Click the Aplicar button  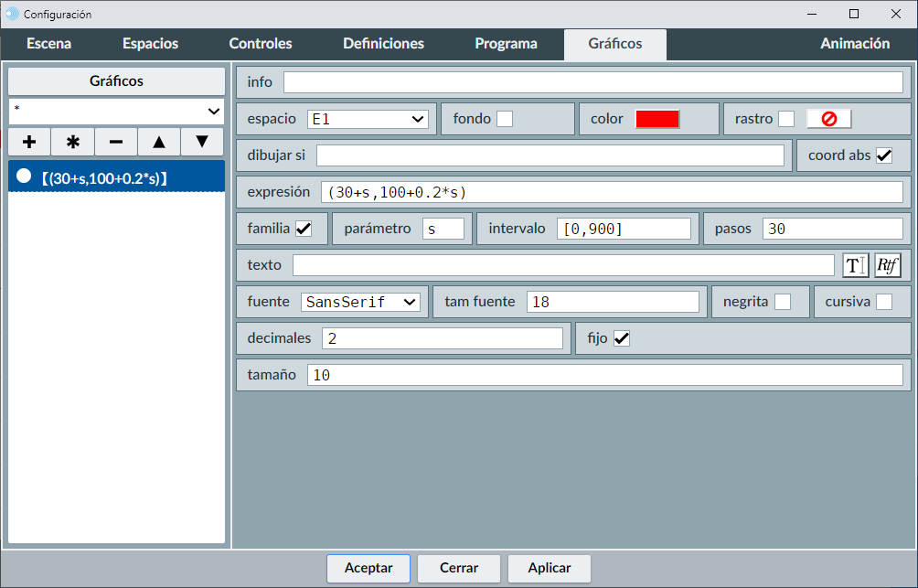(550, 568)
